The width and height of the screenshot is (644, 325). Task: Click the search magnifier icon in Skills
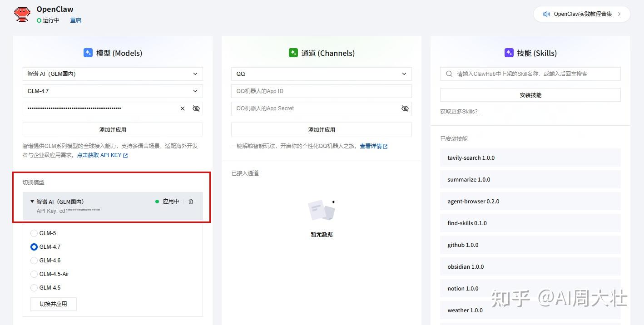pyautogui.click(x=449, y=74)
